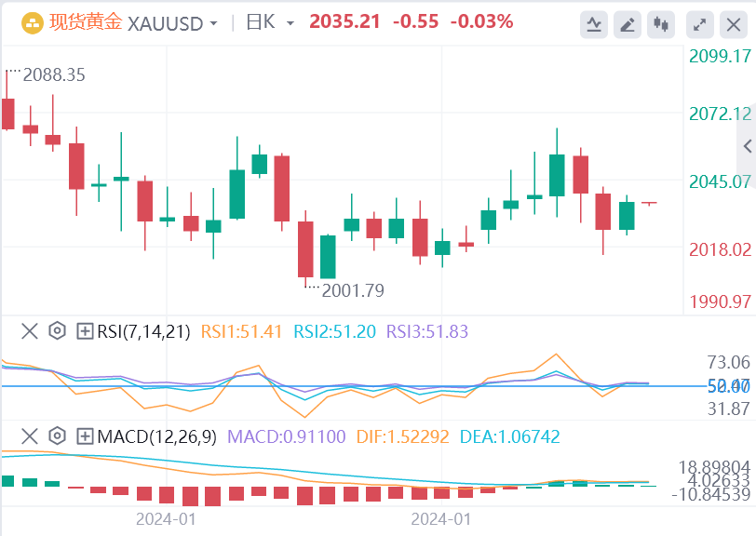Switch chart type via candlestick icon
The width and height of the screenshot is (756, 536).
coord(662,24)
